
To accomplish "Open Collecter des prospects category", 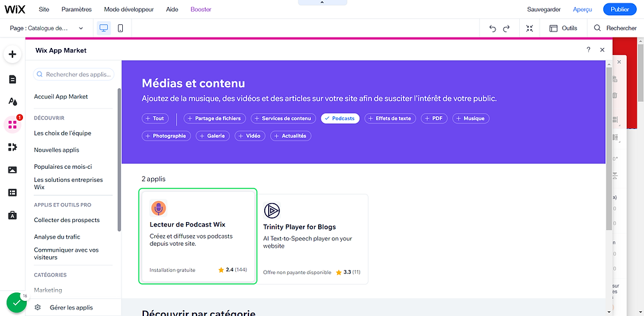I will [66, 220].
